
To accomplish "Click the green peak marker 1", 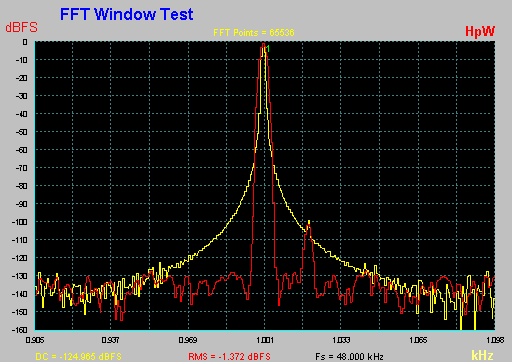I will pyautogui.click(x=268, y=49).
